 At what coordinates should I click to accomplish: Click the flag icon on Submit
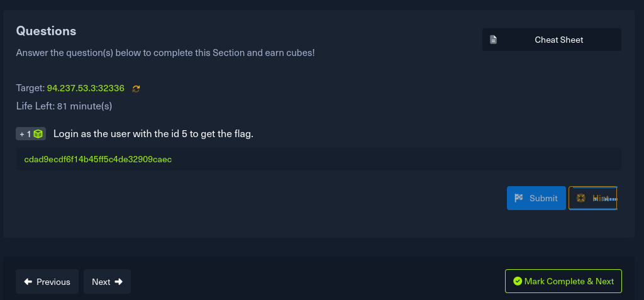pyautogui.click(x=519, y=198)
